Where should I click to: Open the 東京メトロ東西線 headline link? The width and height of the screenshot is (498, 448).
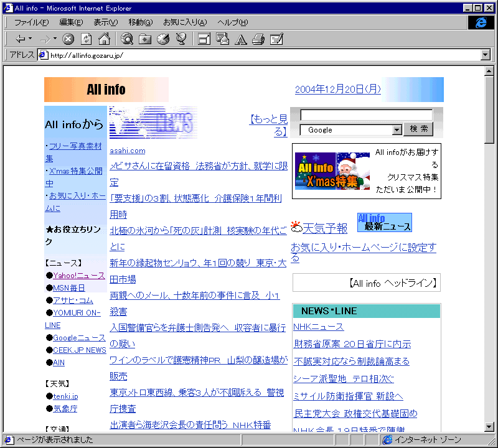[197, 401]
